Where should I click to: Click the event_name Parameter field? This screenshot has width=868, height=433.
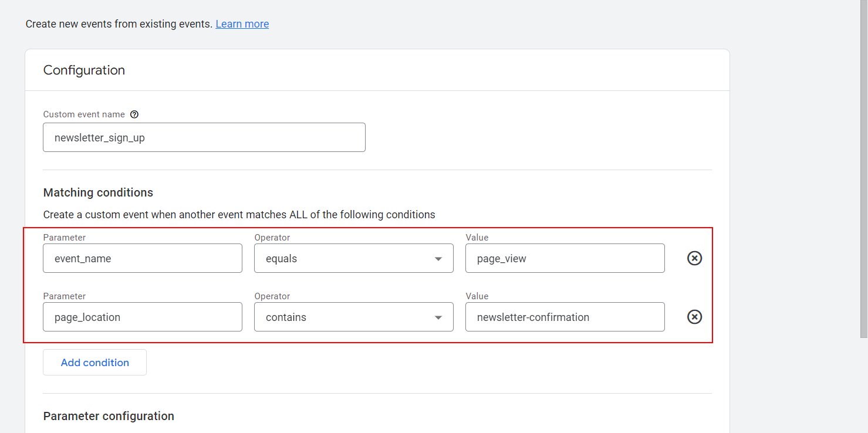142,258
